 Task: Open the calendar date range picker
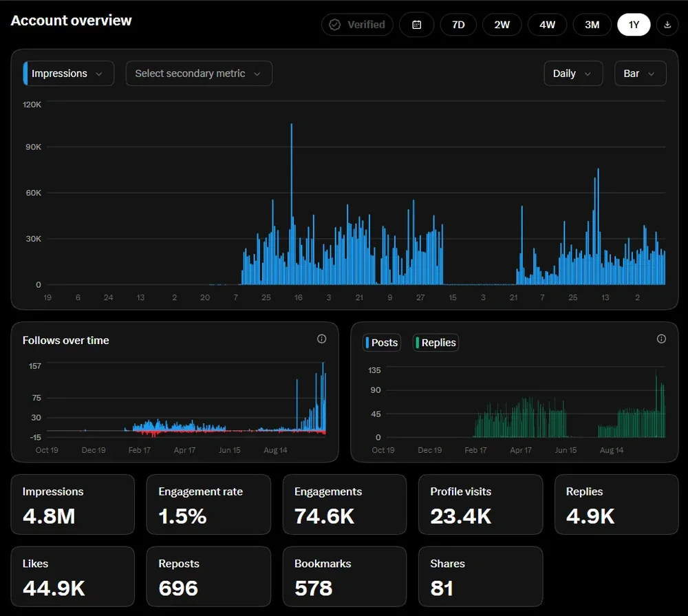coord(416,25)
